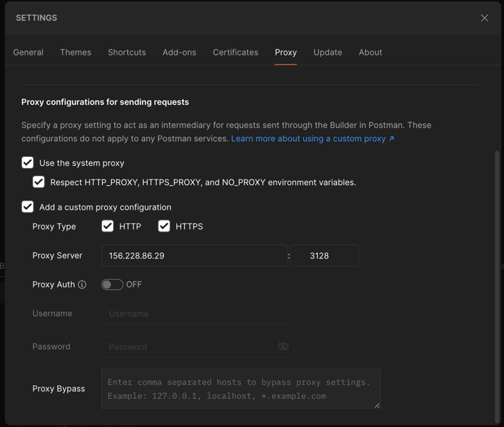Viewport: 504px width, 427px height.
Task: Disable Add a custom proxy configuration
Action: tap(27, 207)
